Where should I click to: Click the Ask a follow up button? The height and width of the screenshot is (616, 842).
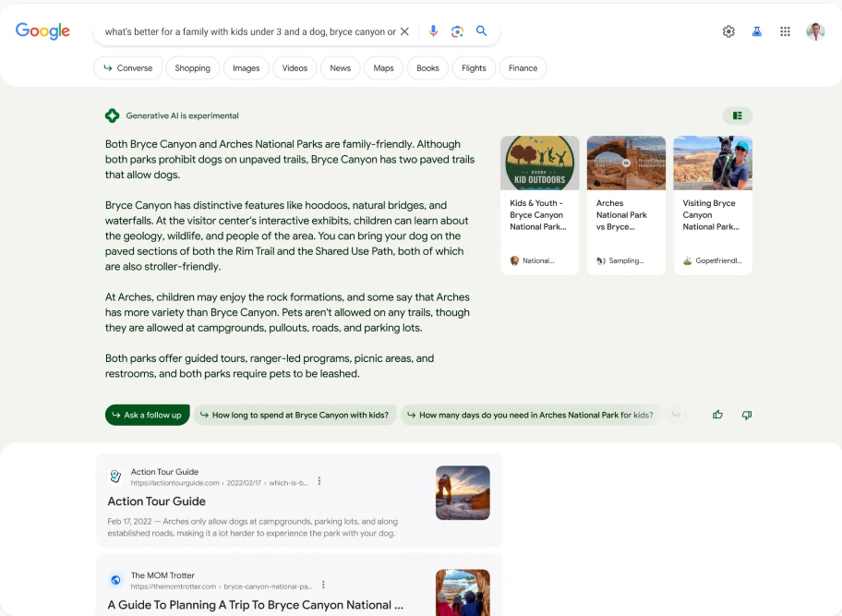pos(147,415)
